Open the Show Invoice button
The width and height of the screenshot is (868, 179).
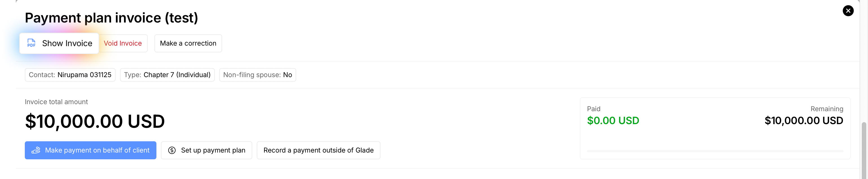click(x=59, y=43)
